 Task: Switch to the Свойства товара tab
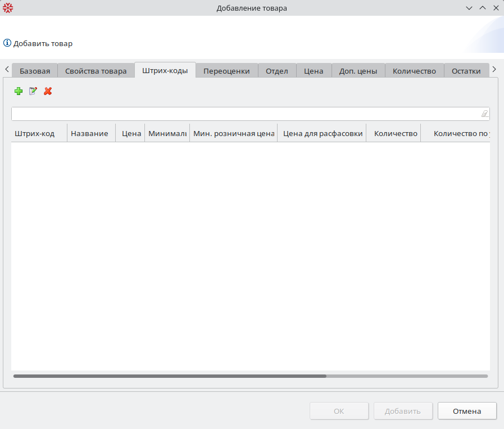point(96,71)
